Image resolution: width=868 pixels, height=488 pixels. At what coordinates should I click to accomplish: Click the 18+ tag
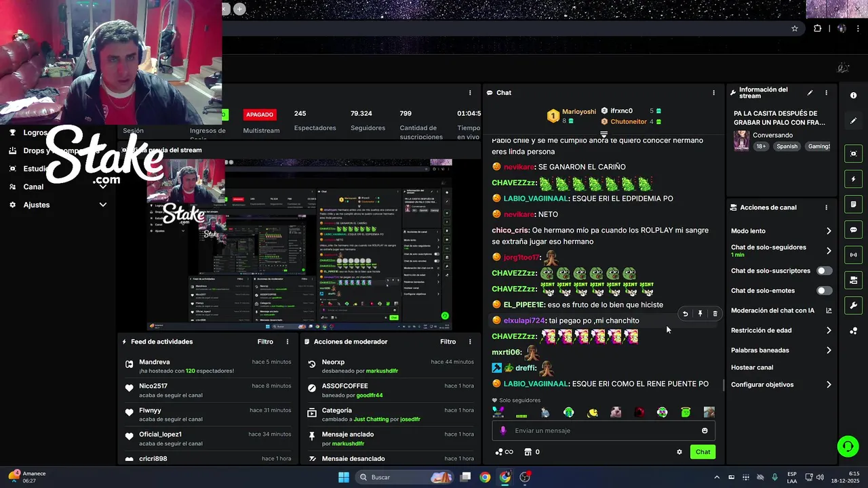(x=761, y=146)
